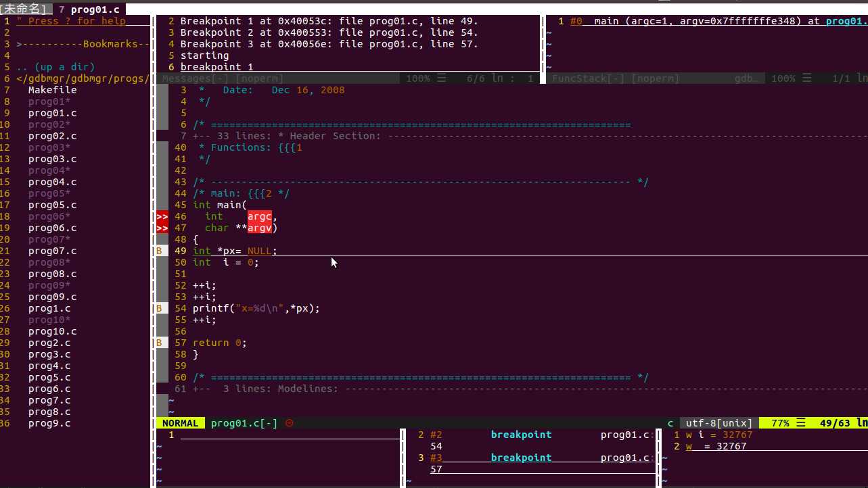The height and width of the screenshot is (488, 868).
Task: Select stack frame '#0 main' in FuncStack
Action: pos(718,21)
